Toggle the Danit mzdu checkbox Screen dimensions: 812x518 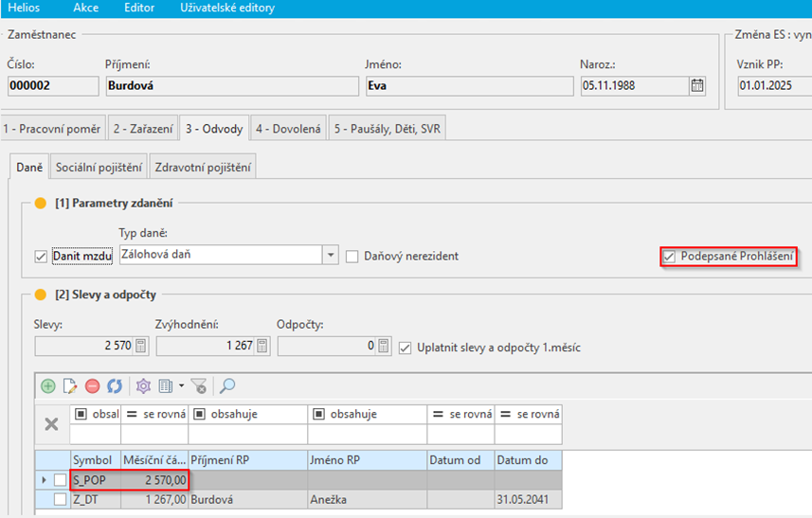(x=40, y=256)
